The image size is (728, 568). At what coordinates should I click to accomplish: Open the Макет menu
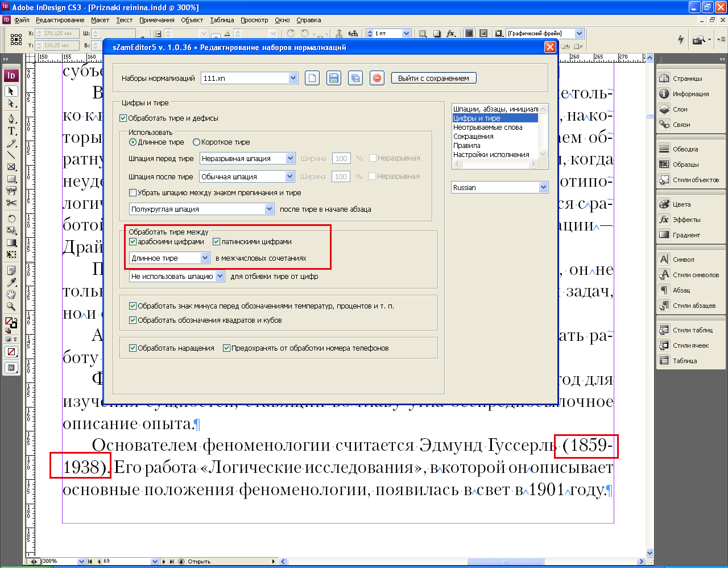click(x=100, y=20)
